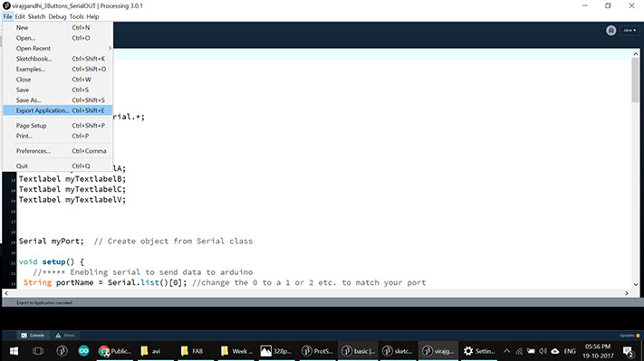Click pinned Processing icon in taskbar

[62, 351]
